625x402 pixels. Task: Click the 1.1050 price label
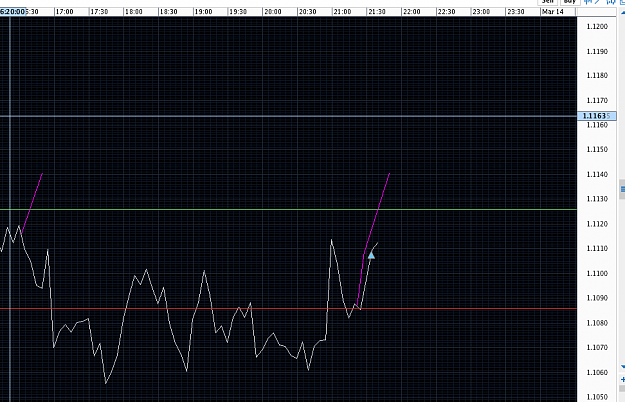pos(597,397)
